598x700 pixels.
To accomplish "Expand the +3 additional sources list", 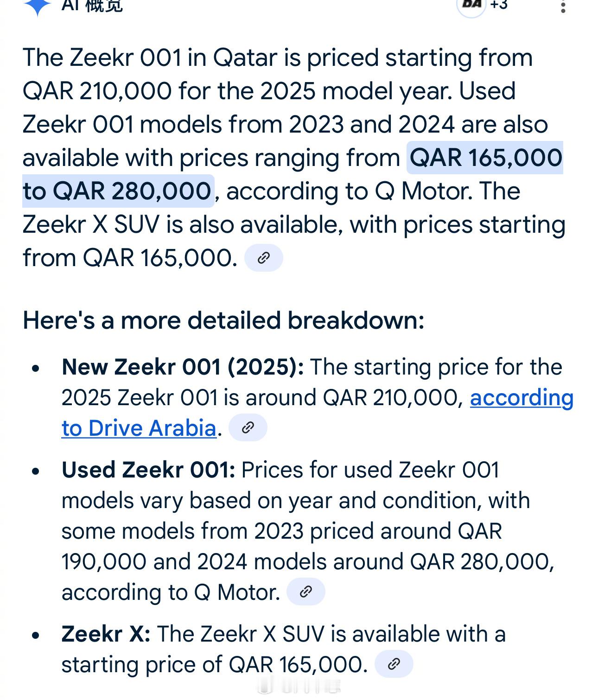I will (499, 5).
